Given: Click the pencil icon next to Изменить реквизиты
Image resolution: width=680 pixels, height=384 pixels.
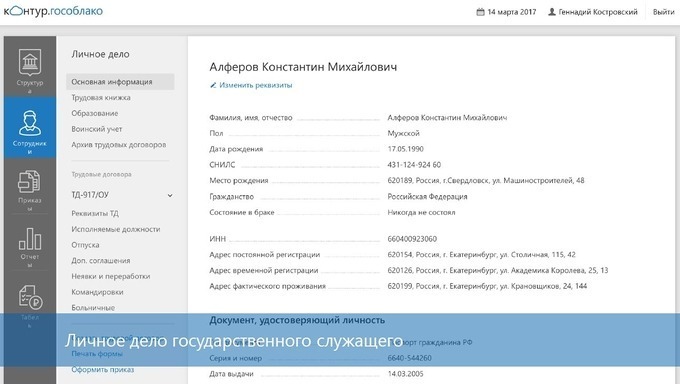Looking at the screenshot, I should (x=213, y=85).
